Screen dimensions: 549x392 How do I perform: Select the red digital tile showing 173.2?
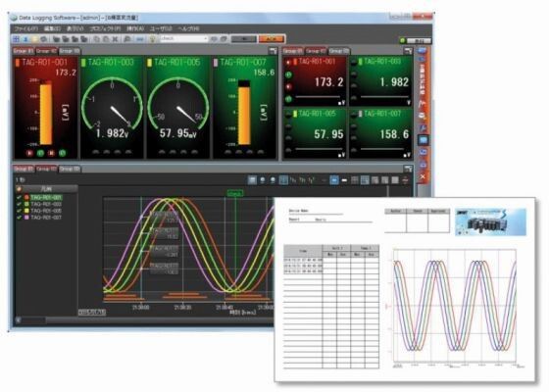click(315, 81)
